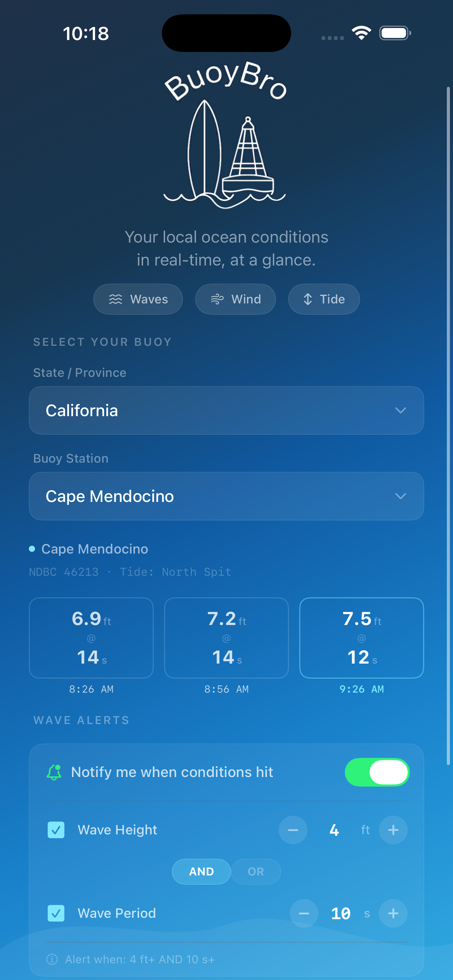Choose the AND condition button

tap(201, 872)
